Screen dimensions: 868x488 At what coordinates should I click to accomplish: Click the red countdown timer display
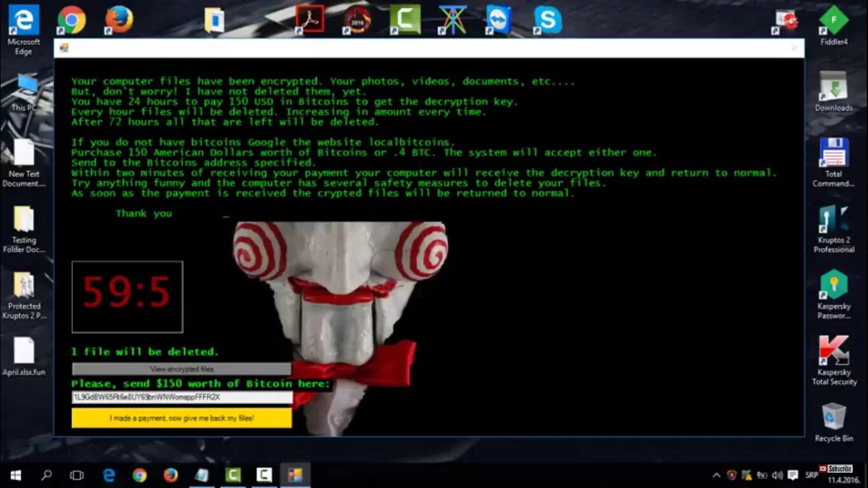click(127, 297)
